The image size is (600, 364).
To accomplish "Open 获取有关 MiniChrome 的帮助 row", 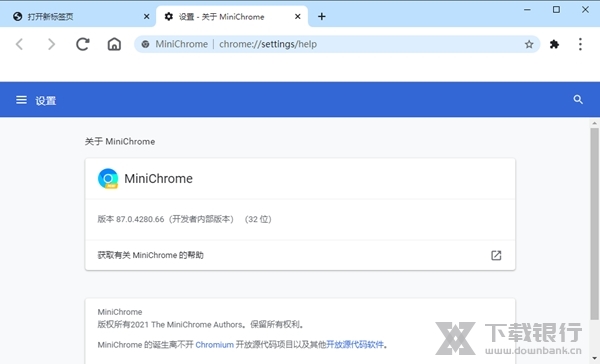I will click(300, 255).
